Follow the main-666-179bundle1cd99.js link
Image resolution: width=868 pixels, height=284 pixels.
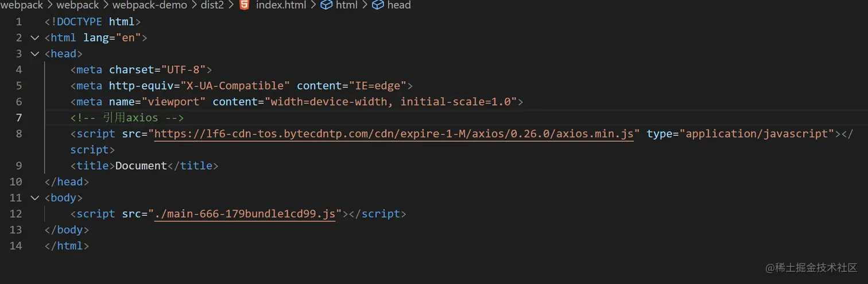(x=245, y=214)
